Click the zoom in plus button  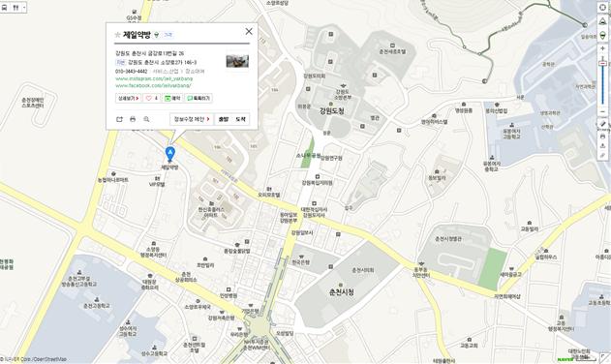(x=602, y=48)
